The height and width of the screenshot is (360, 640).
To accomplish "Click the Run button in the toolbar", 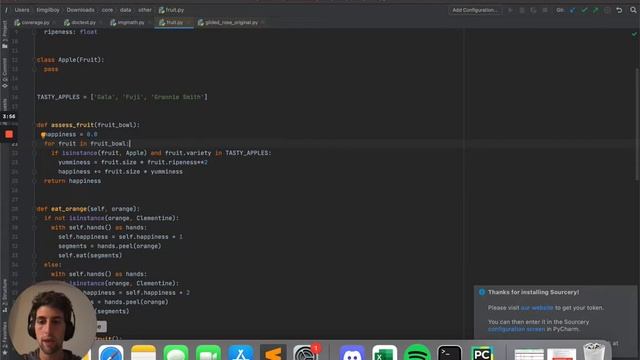I will [x=510, y=10].
